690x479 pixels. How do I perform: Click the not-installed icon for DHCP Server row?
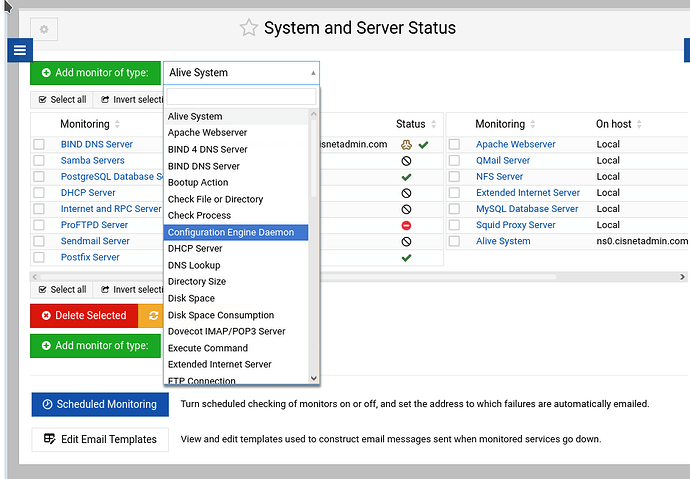pyautogui.click(x=406, y=193)
